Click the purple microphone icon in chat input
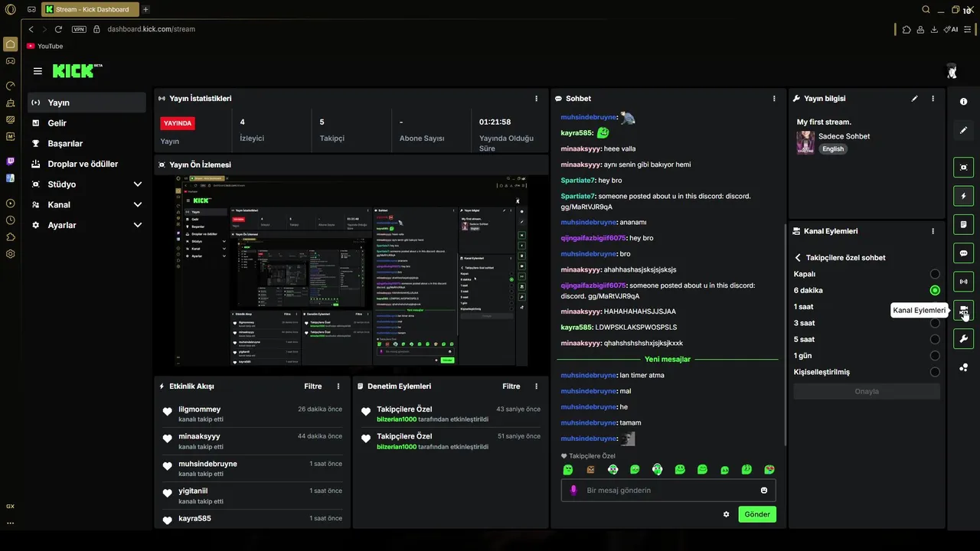The width and height of the screenshot is (980, 551). pyautogui.click(x=573, y=491)
